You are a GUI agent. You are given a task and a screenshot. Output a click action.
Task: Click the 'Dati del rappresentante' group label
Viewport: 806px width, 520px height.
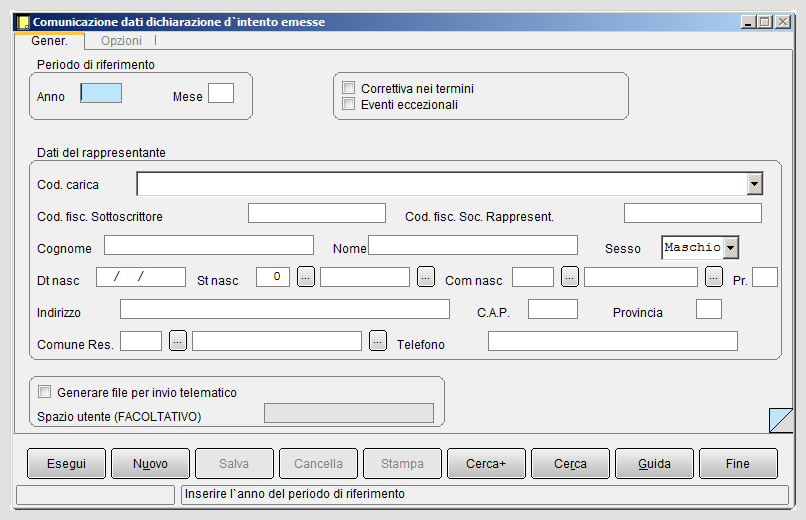coord(101,153)
